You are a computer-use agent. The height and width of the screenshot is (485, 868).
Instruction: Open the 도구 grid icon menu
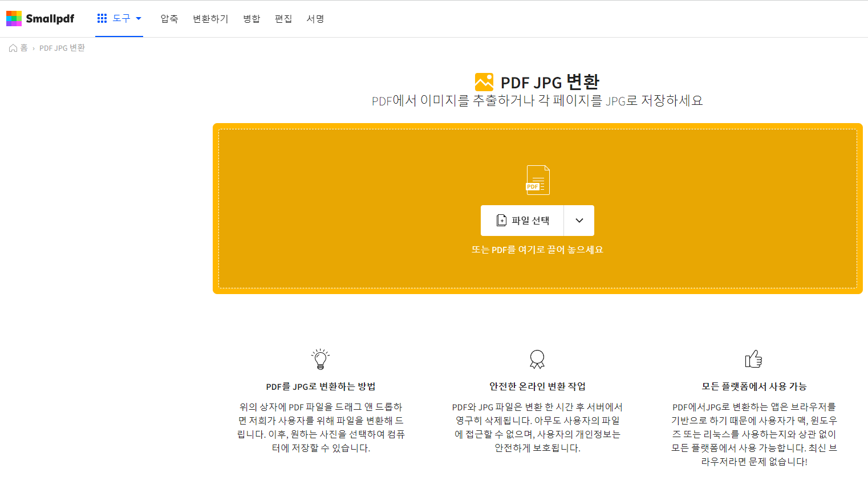pos(102,18)
